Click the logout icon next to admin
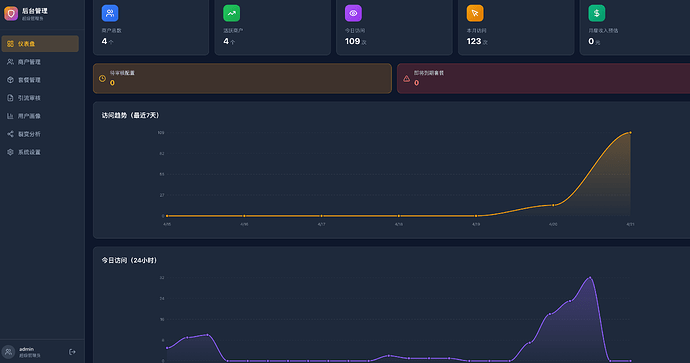This screenshot has height=363, width=690. click(72, 352)
